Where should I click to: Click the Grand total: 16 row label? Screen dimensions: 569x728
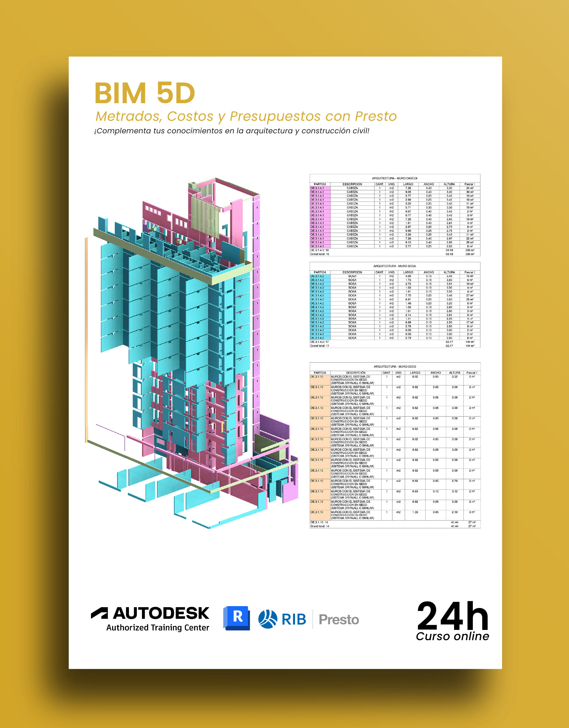tap(319, 254)
